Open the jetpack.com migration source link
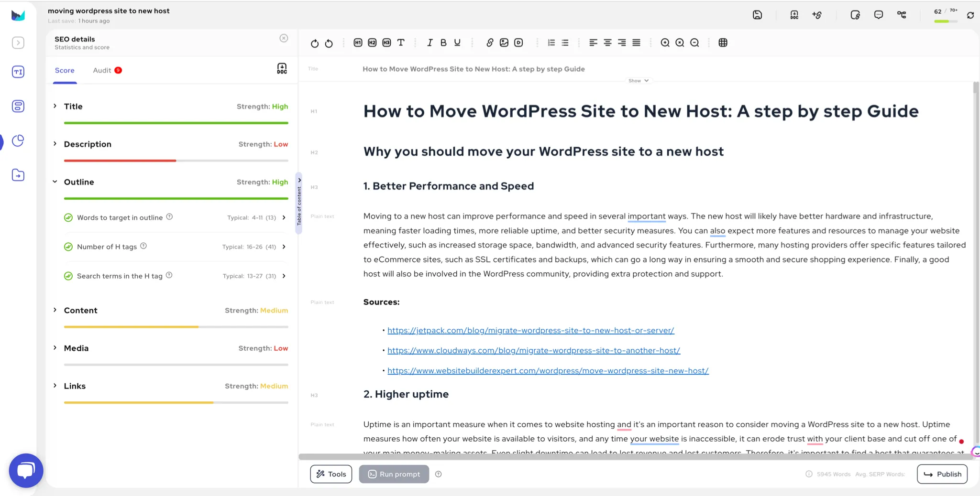 530,330
